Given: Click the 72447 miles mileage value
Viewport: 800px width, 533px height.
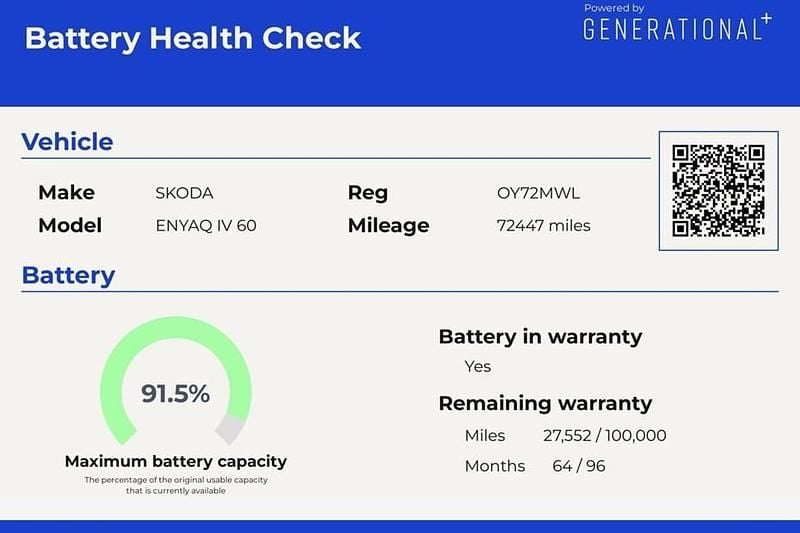Looking at the screenshot, I should [543, 225].
